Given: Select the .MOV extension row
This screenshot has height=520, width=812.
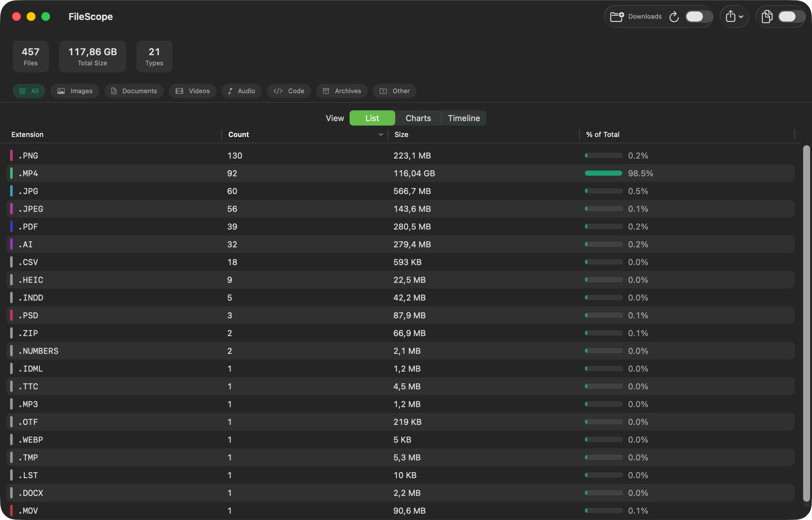Looking at the screenshot, I should (x=401, y=510).
